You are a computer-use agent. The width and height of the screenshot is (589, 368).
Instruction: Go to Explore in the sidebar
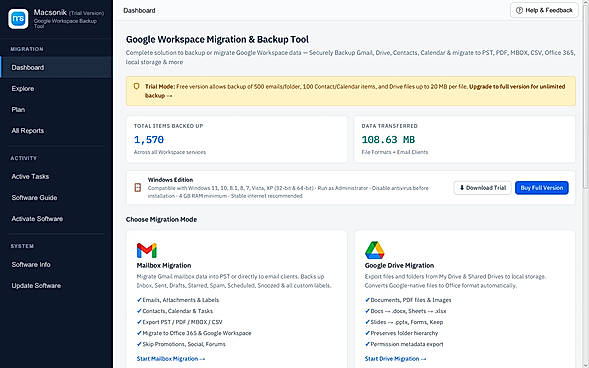(x=56, y=89)
